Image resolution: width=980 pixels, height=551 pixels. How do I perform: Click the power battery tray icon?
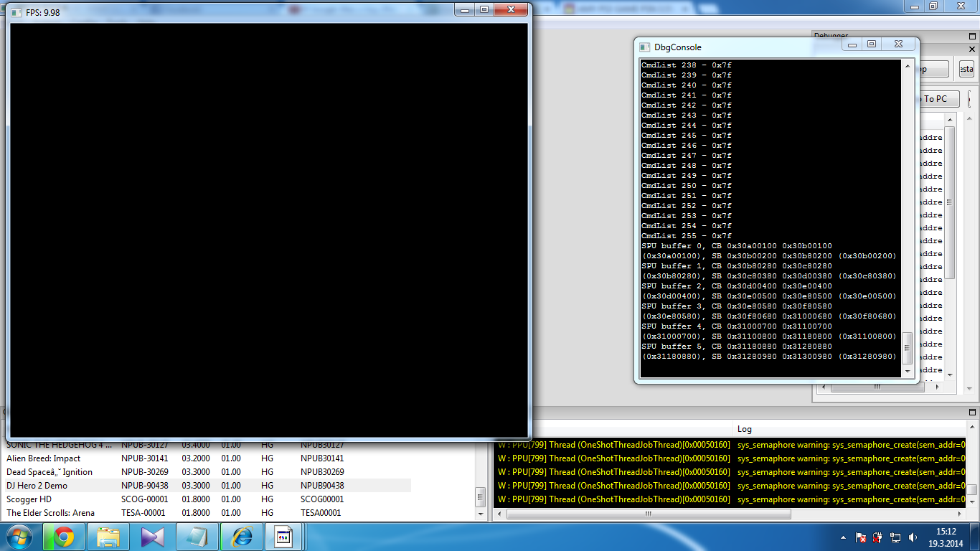click(x=878, y=537)
